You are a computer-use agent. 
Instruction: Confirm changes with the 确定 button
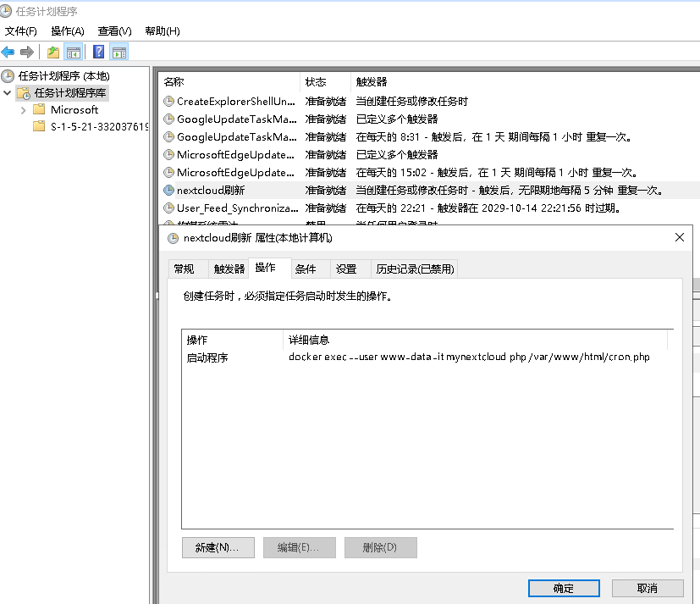tap(563, 588)
